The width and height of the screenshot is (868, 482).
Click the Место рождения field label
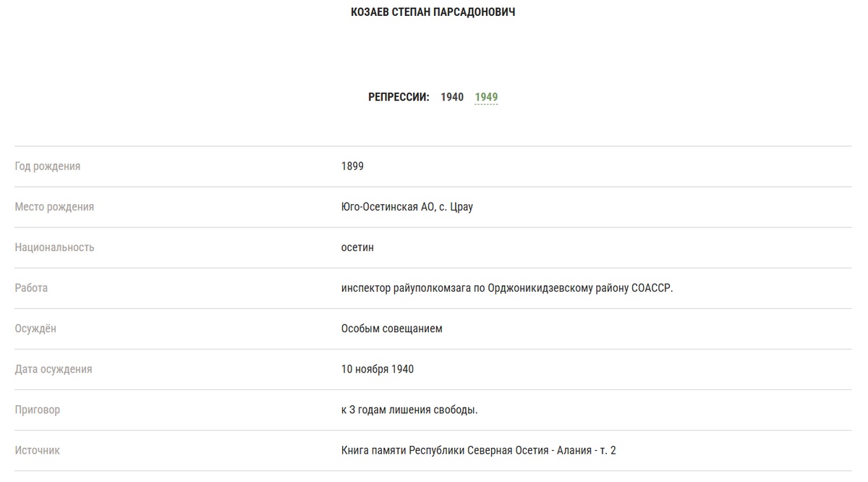tap(54, 207)
